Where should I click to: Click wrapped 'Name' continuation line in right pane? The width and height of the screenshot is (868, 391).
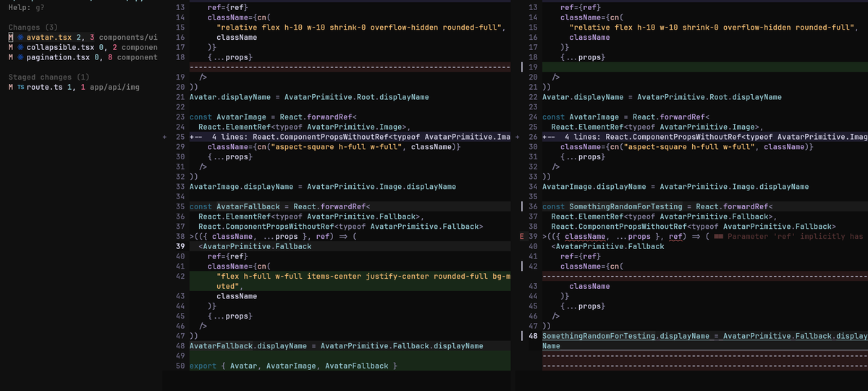tap(551, 346)
